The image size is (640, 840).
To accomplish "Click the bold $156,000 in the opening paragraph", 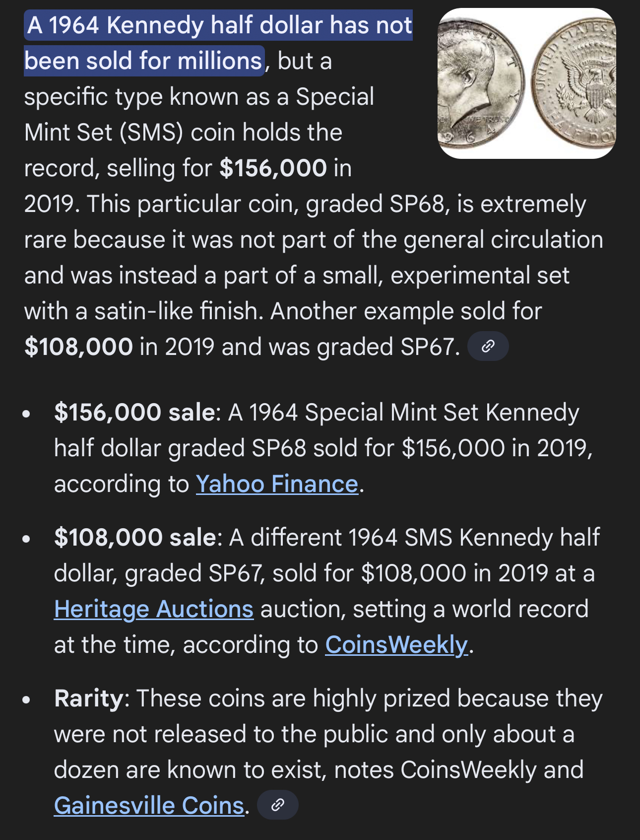I will coord(273,168).
